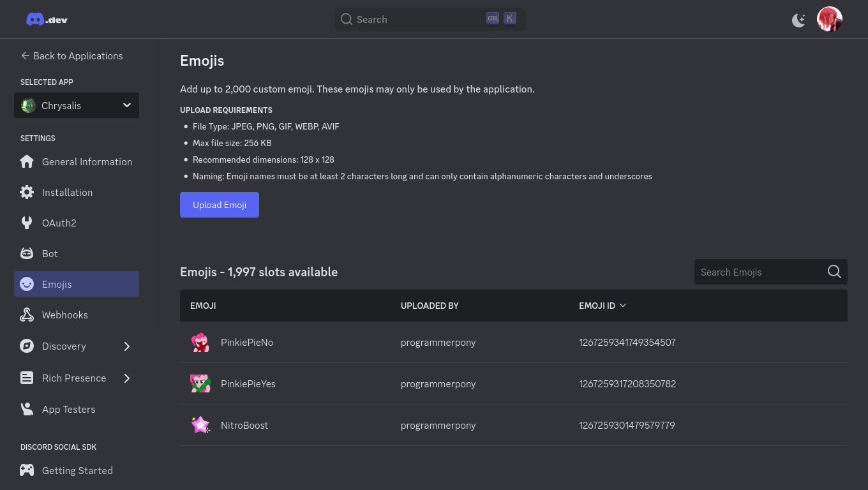The width and height of the screenshot is (868, 490).
Task: Toggle dark mode moon icon
Action: [798, 20]
